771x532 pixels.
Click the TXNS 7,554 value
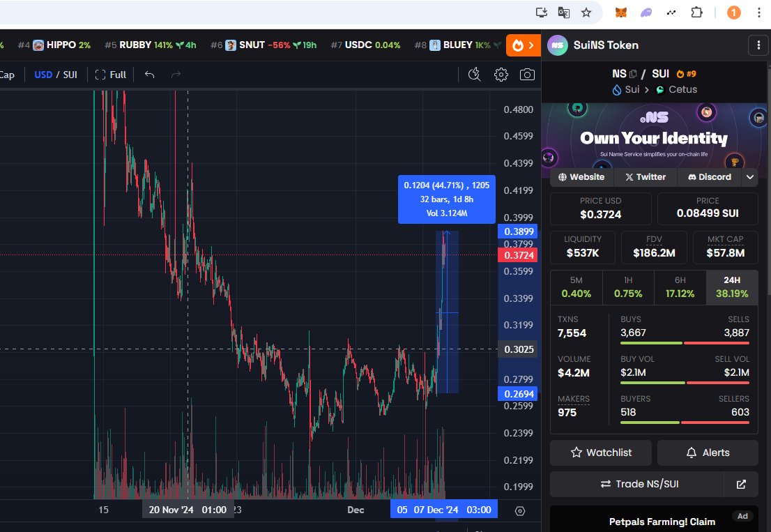pos(572,333)
